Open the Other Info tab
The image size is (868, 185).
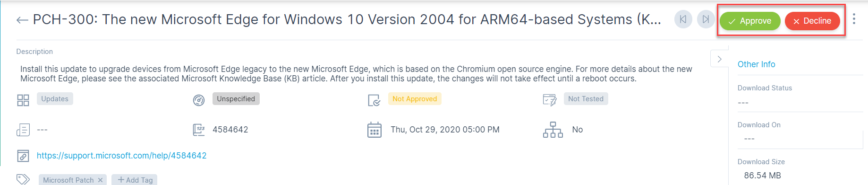pos(756,64)
